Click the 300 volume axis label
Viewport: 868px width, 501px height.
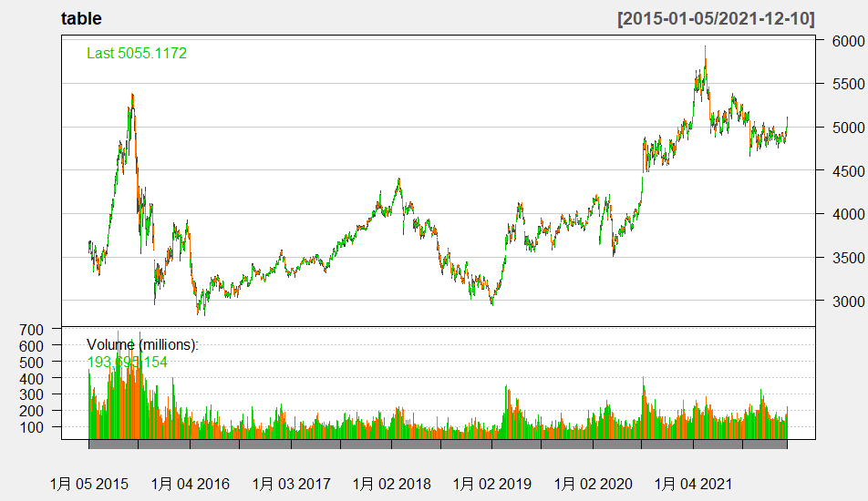pyautogui.click(x=32, y=394)
